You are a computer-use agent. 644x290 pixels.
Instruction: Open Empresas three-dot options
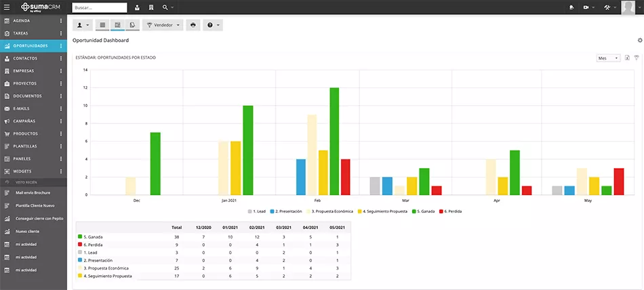click(61, 71)
